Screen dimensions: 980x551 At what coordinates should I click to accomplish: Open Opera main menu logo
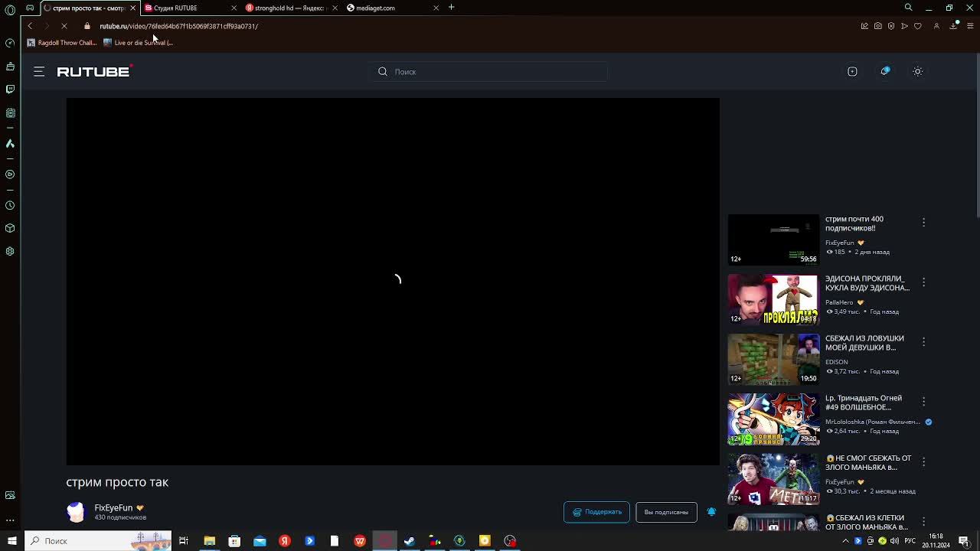click(x=10, y=10)
